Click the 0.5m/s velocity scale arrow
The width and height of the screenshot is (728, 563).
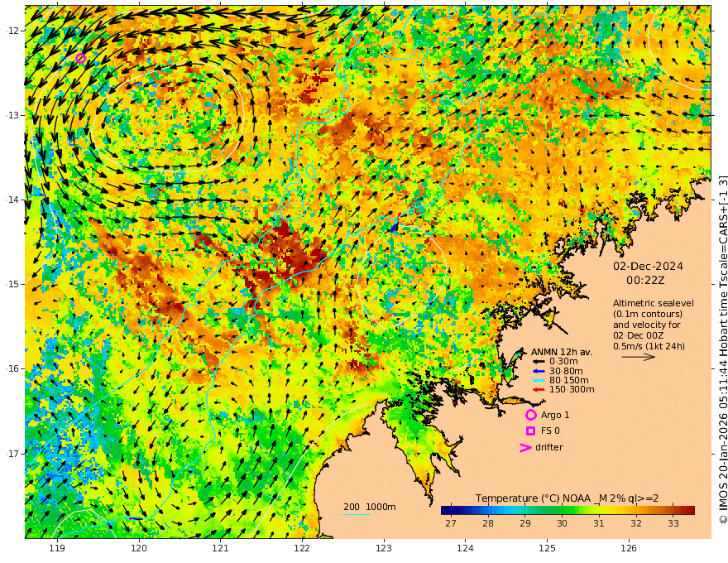[x=639, y=357]
